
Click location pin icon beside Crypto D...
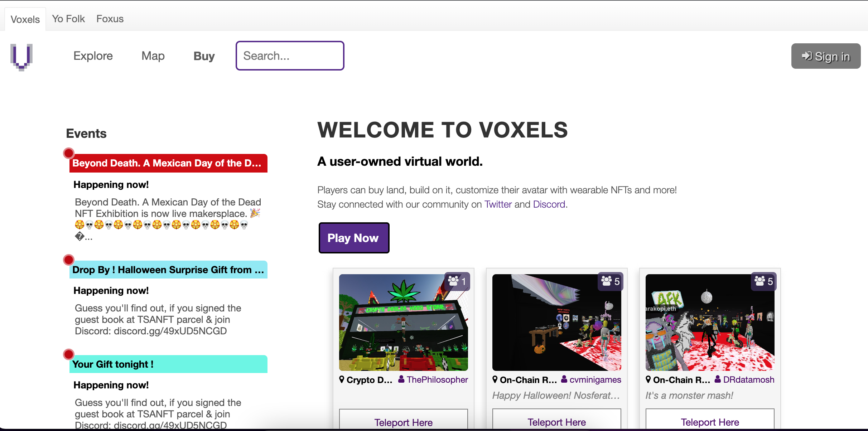[342, 379]
